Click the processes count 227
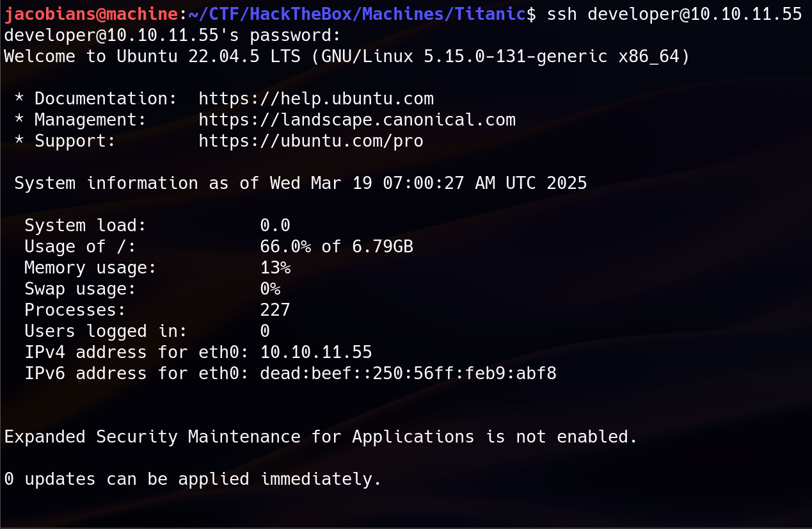The height and width of the screenshot is (529, 812). coord(275,310)
